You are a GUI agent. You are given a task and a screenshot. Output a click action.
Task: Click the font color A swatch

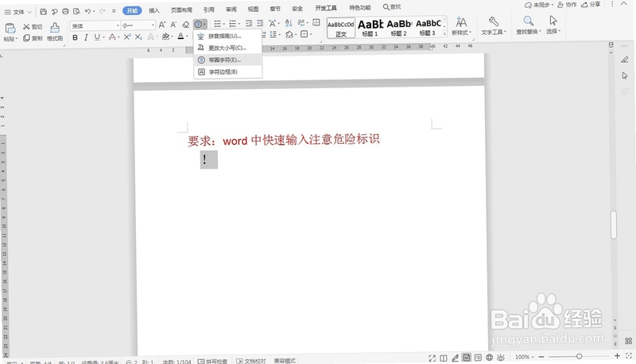[x=181, y=37]
